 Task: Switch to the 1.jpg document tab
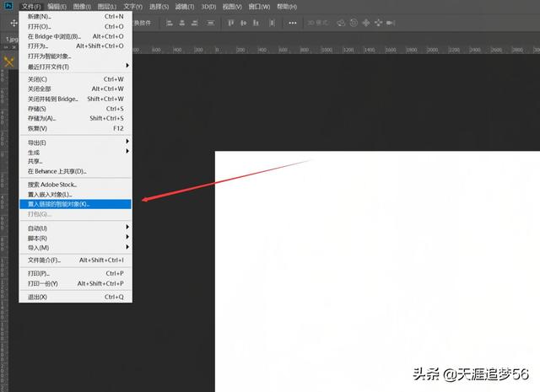pyautogui.click(x=11, y=39)
